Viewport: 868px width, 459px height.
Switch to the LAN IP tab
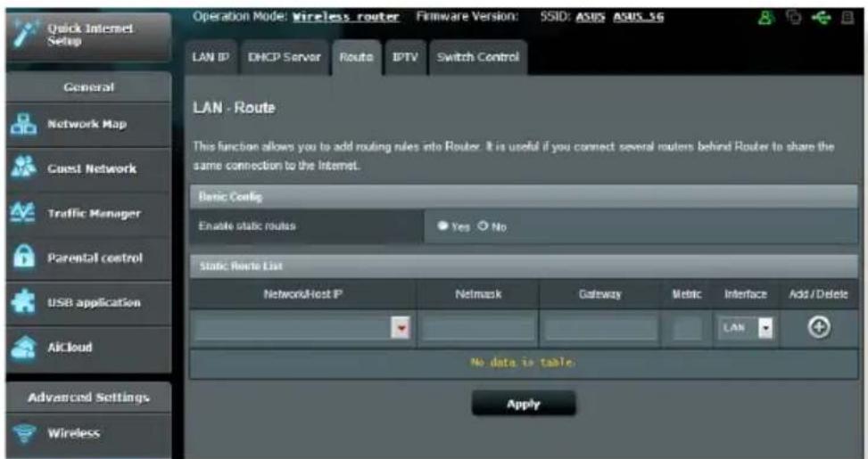[211, 58]
